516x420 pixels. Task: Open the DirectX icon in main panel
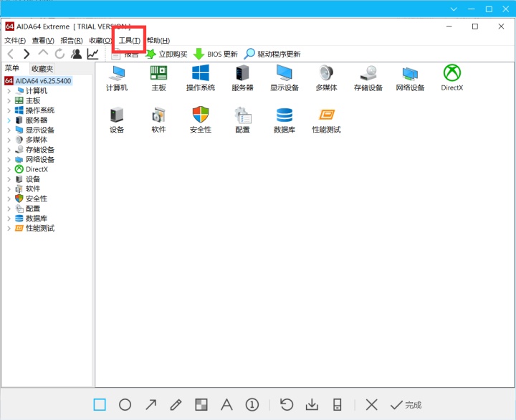pos(451,78)
